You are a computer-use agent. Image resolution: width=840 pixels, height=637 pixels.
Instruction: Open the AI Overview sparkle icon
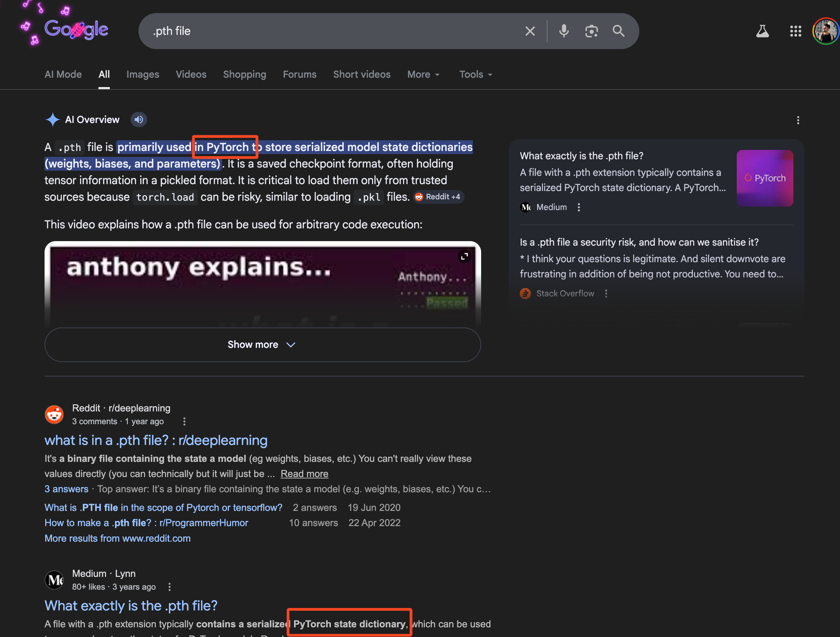click(53, 119)
